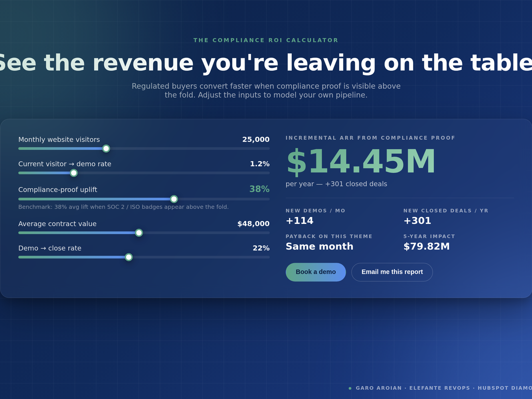This screenshot has height=399, width=532.
Task: Click the Garo Aroian Elefante RevOps footer text
Action: tap(444, 388)
